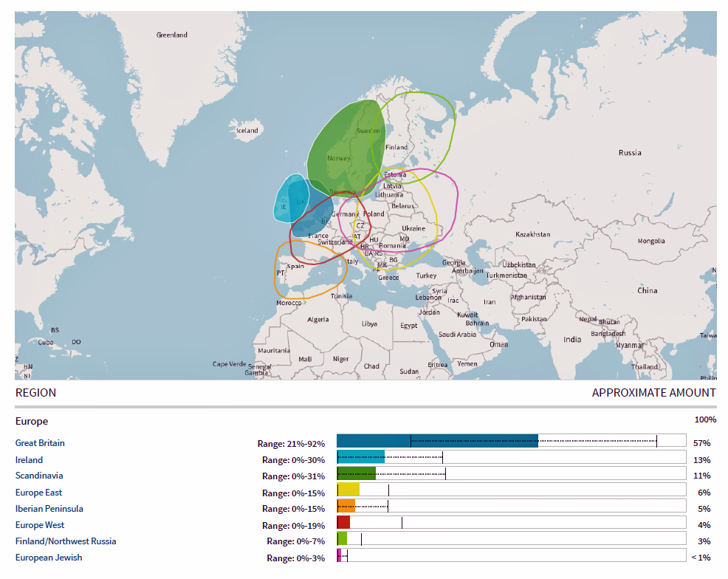728x579 pixels.
Task: Select Scandinavia in the region list
Action: (39, 476)
